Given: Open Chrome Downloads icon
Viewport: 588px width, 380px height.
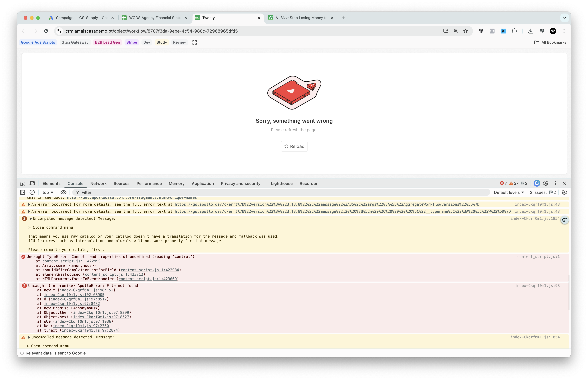Looking at the screenshot, I should click(x=530, y=31).
